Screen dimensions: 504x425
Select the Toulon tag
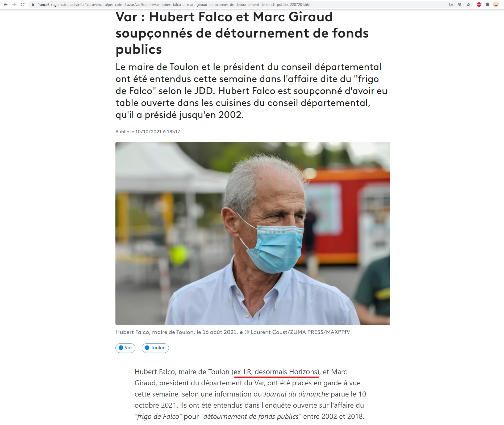pyautogui.click(x=155, y=348)
